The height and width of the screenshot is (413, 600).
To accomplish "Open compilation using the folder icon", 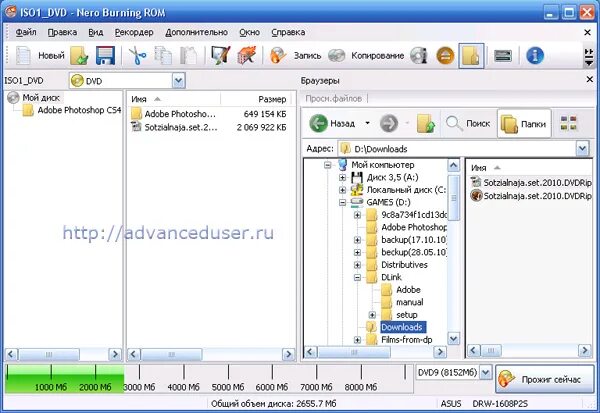I will point(79,56).
